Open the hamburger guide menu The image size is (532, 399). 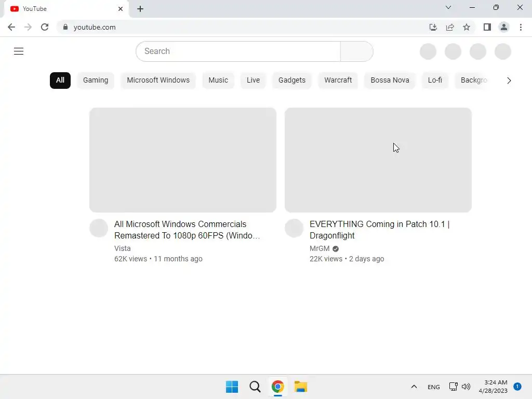pyautogui.click(x=19, y=51)
